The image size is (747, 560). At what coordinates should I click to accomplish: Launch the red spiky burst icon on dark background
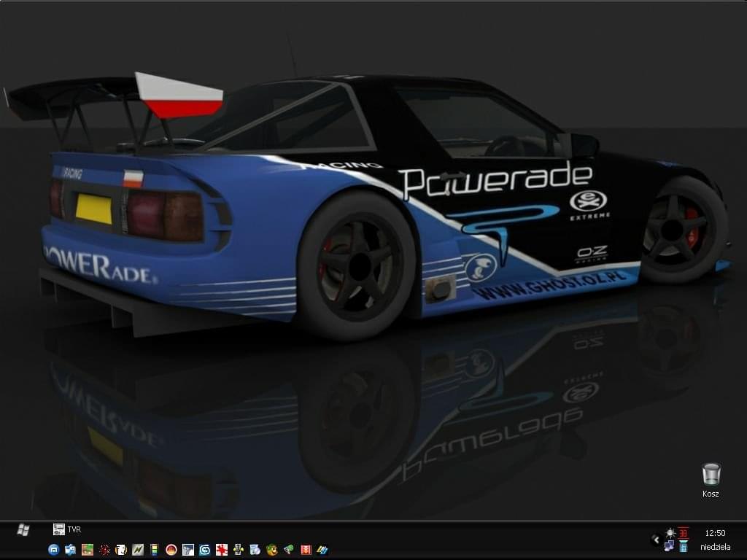[104, 550]
